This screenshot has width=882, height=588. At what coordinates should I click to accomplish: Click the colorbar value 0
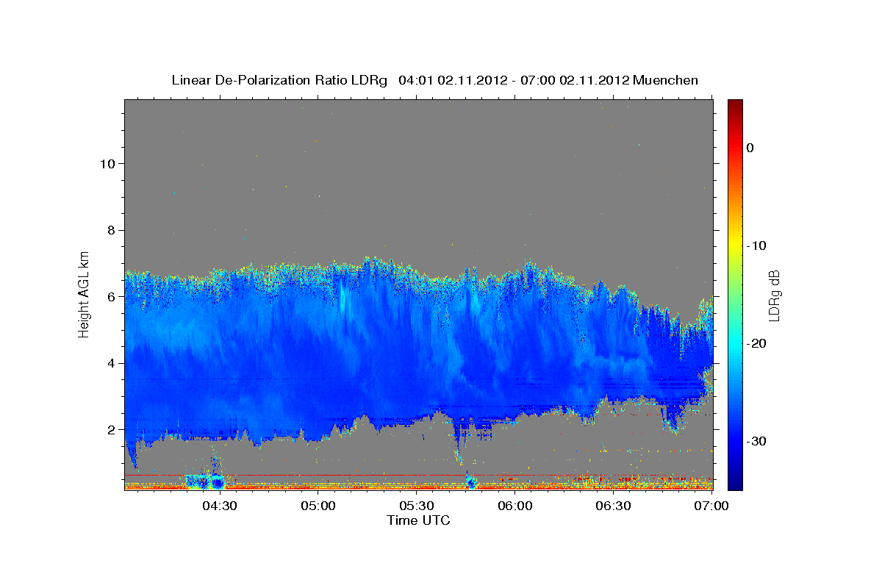[x=750, y=148]
